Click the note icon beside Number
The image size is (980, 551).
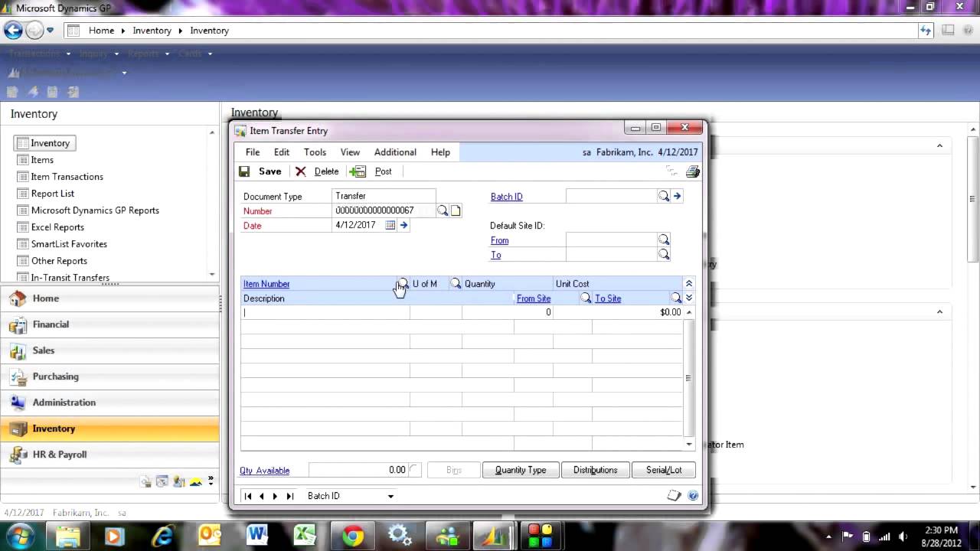(456, 210)
